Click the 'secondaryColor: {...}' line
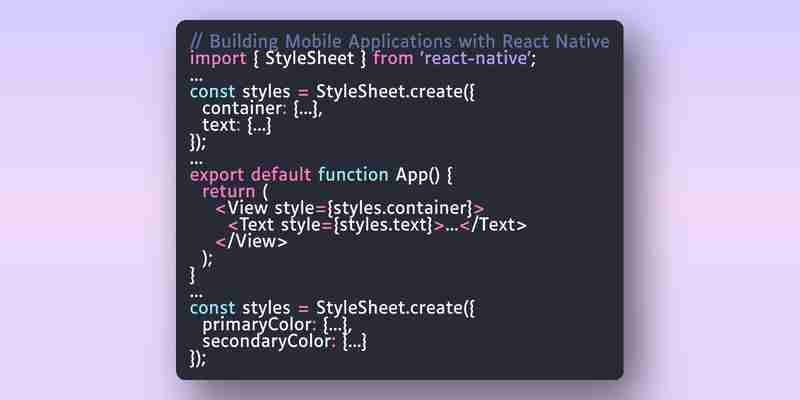800x400 pixels. 284,341
